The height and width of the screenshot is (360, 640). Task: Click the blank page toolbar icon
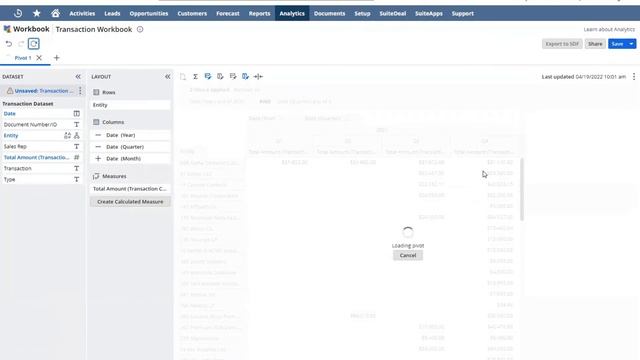coord(183,76)
